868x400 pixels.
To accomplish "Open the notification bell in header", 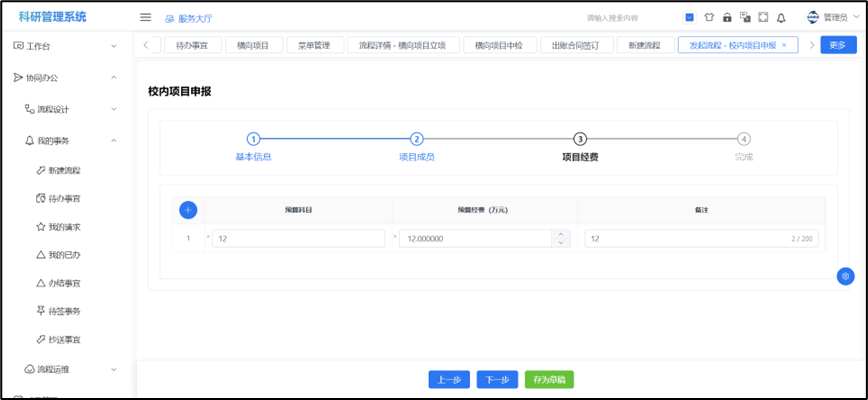I will pos(781,17).
